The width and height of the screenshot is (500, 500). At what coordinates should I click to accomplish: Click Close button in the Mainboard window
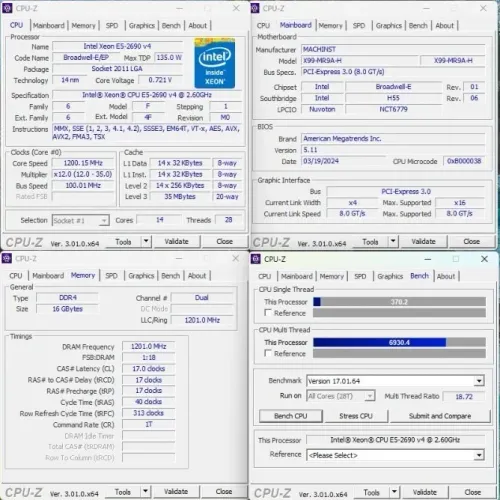pyautogui.click(x=471, y=241)
